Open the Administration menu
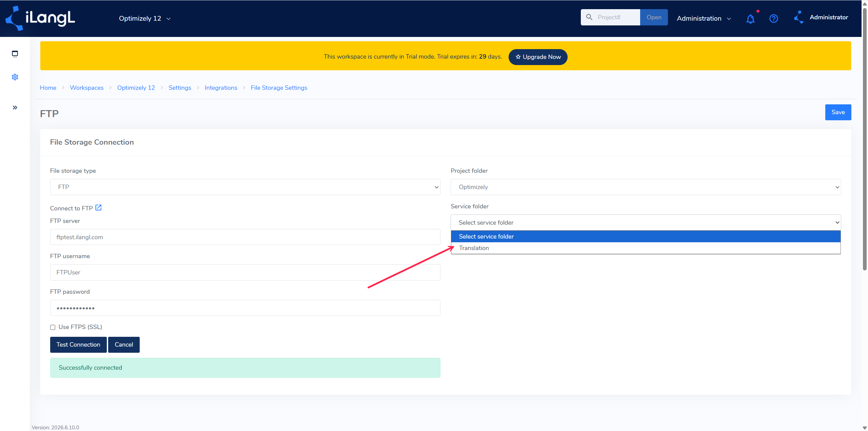 click(704, 19)
